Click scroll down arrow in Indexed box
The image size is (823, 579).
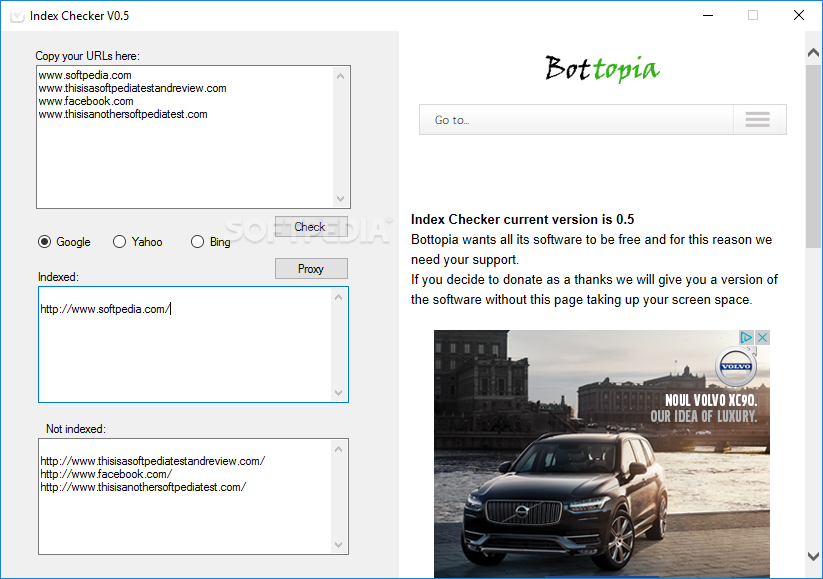[339, 392]
